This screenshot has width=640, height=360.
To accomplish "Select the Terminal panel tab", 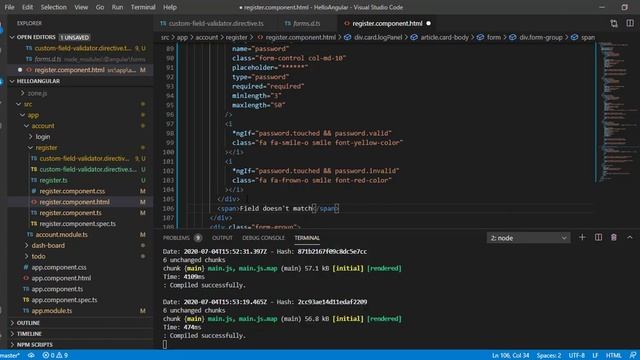I will 307,238.
